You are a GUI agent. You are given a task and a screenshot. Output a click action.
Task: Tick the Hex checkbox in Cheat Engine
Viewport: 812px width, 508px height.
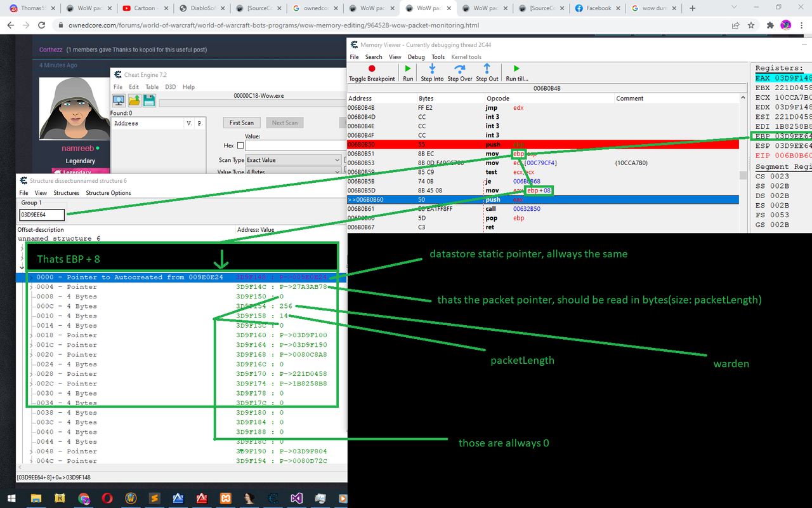(x=240, y=146)
